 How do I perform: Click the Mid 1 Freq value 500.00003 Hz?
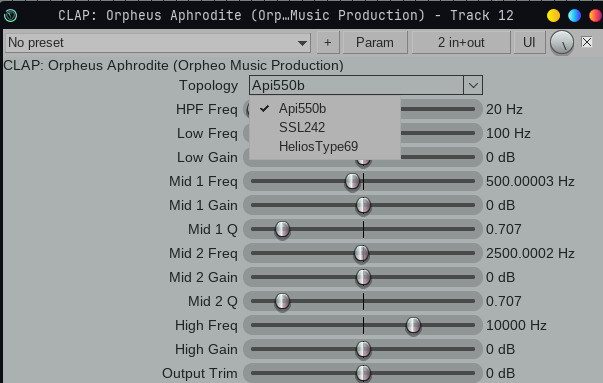(x=530, y=181)
